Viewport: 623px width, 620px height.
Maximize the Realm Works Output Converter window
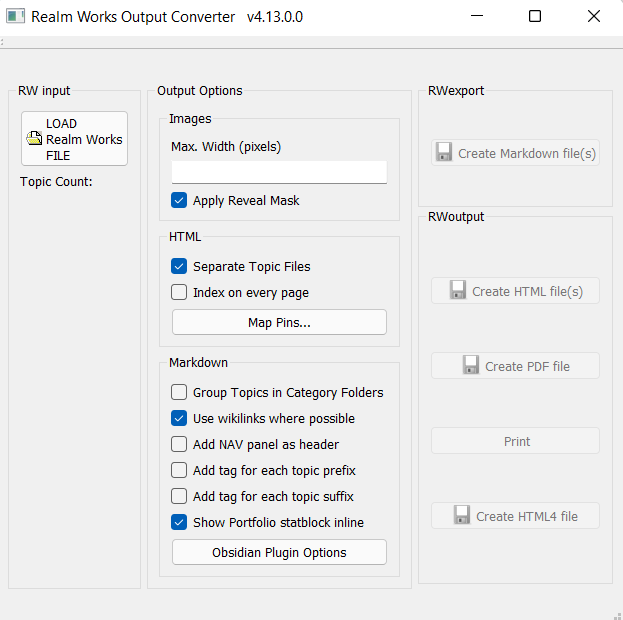pos(535,16)
